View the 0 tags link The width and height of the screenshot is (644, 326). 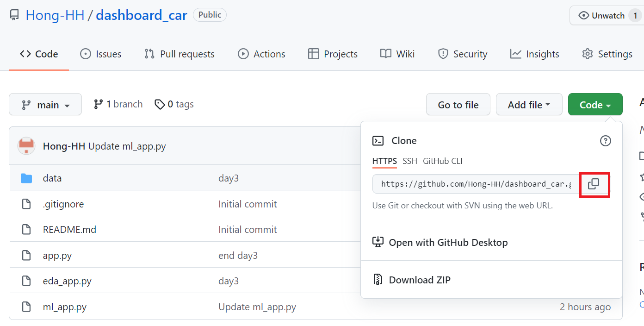click(174, 104)
